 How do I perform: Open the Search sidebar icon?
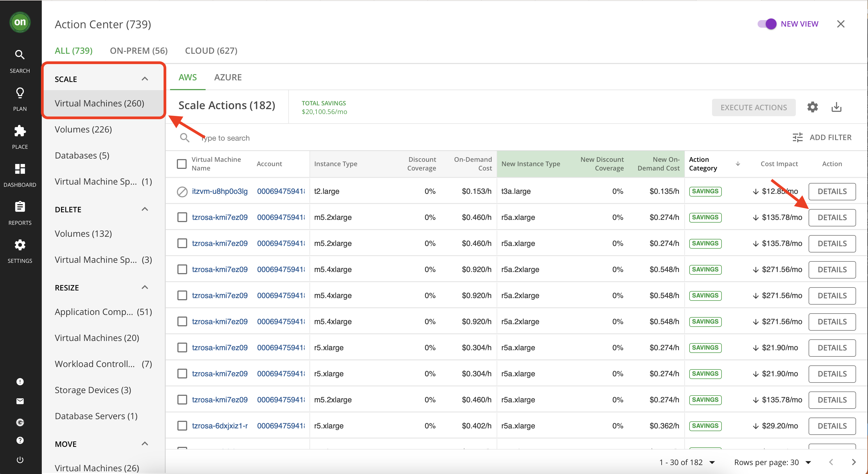[x=20, y=55]
